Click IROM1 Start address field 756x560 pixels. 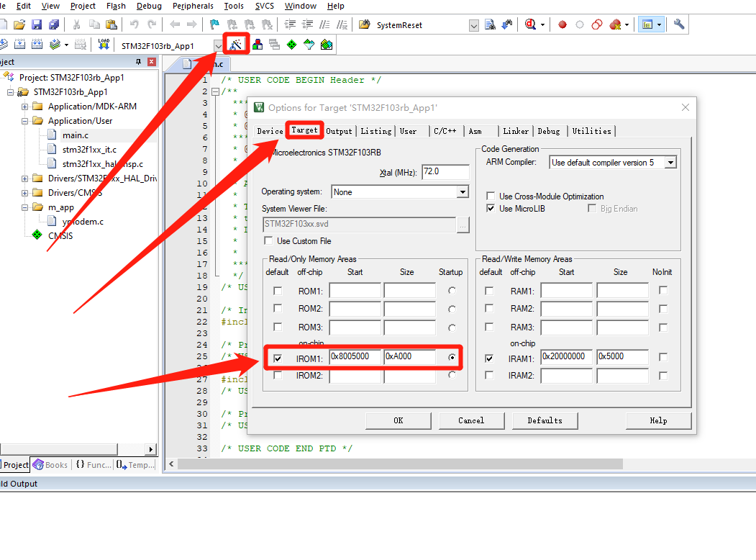[355, 356]
